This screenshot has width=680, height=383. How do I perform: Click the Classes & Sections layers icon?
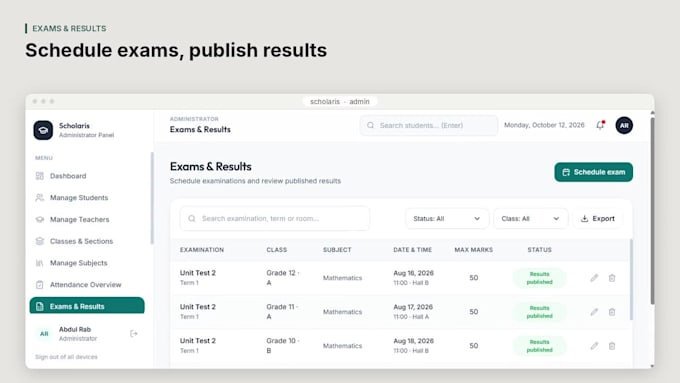[39, 241]
